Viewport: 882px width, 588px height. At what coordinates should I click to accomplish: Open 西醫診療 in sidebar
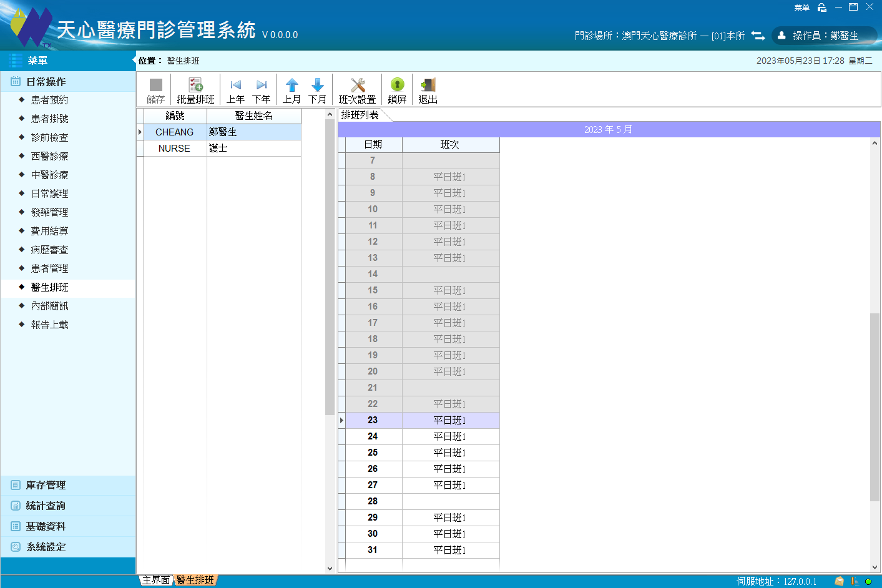point(50,156)
